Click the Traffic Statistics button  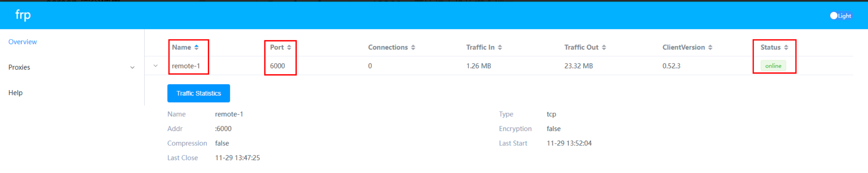coord(198,93)
